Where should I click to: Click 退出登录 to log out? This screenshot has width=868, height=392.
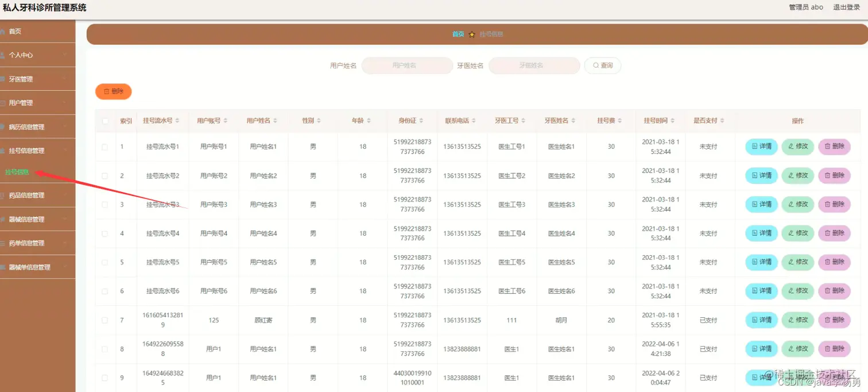point(847,7)
